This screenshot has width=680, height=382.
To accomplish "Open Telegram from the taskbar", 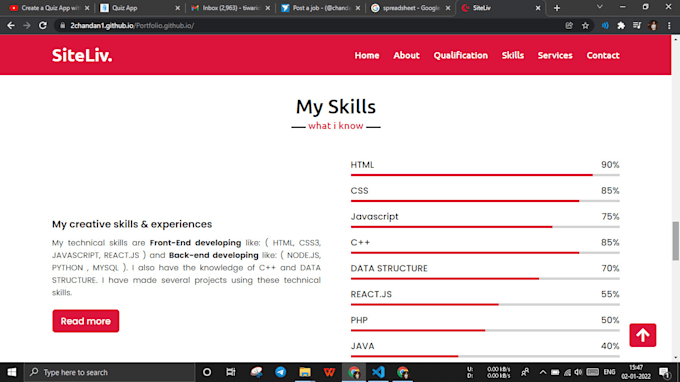I will pyautogui.click(x=281, y=372).
